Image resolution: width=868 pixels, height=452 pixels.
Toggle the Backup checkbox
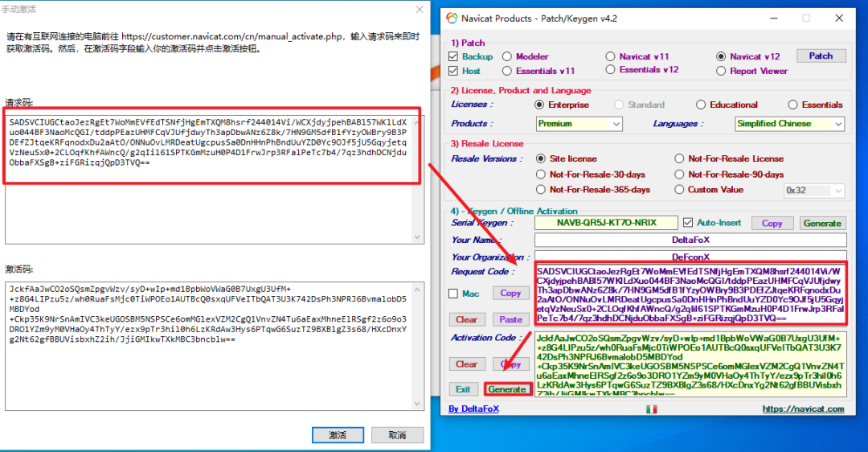(x=453, y=56)
